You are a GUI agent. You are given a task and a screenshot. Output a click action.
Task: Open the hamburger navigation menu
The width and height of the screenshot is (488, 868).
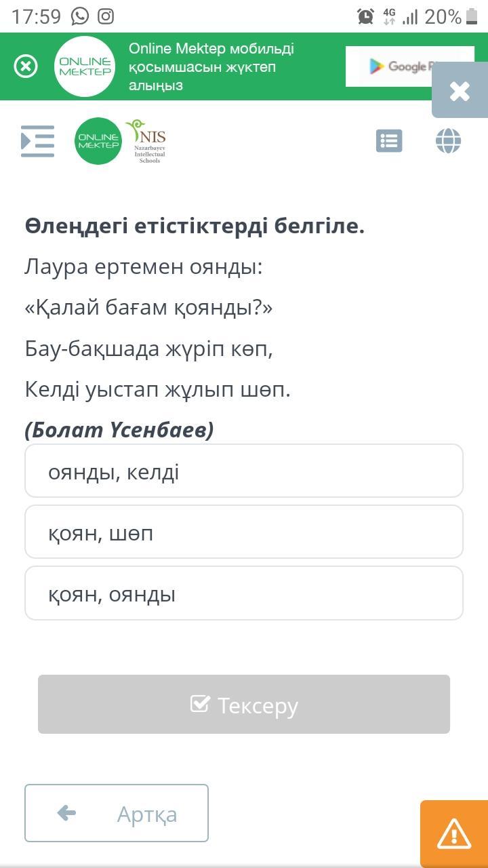click(37, 141)
